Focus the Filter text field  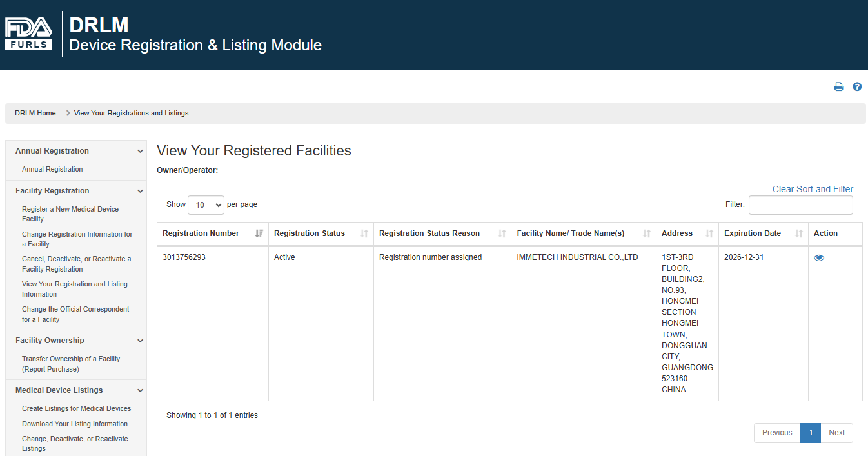tap(800, 205)
